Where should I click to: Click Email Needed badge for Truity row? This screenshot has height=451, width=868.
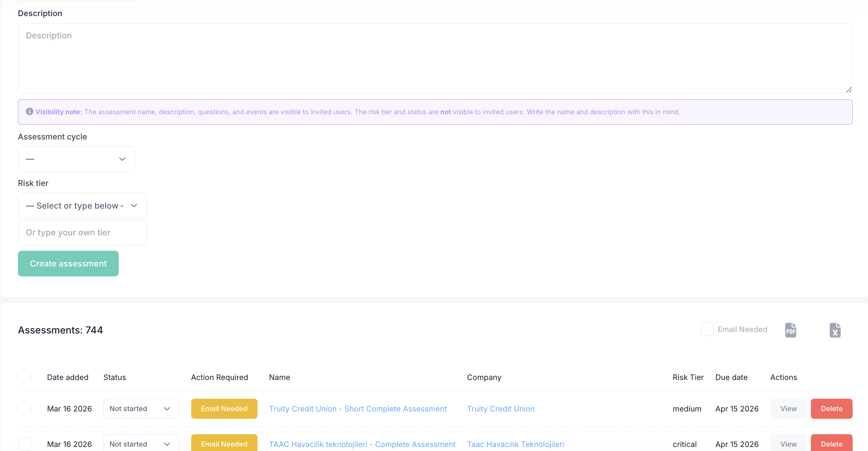click(224, 409)
